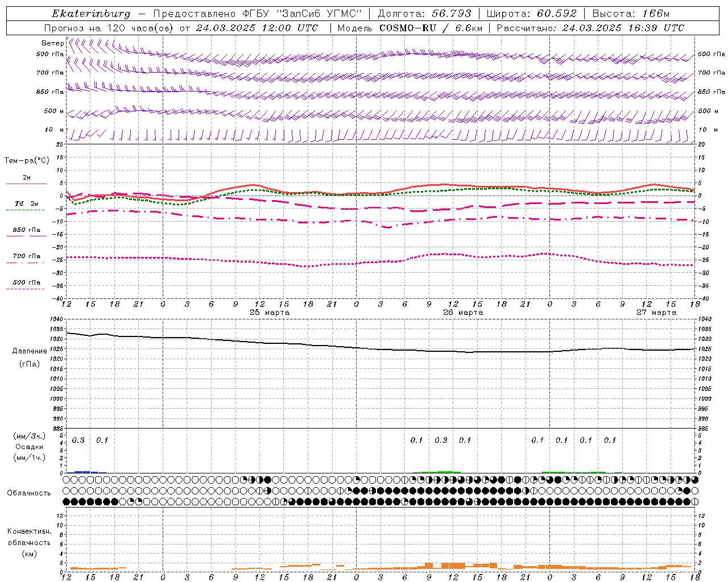
Task: Click the 0.3 value above green precipitation bar
Action: (x=441, y=440)
